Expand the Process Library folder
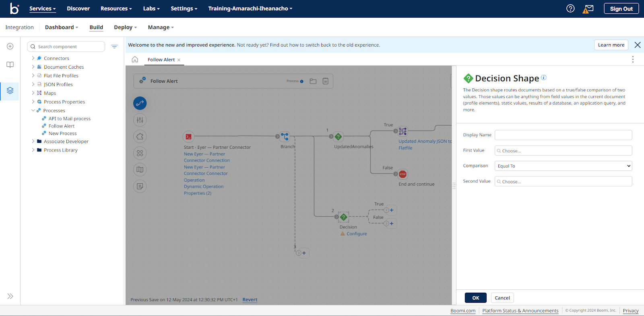 pos(33,150)
